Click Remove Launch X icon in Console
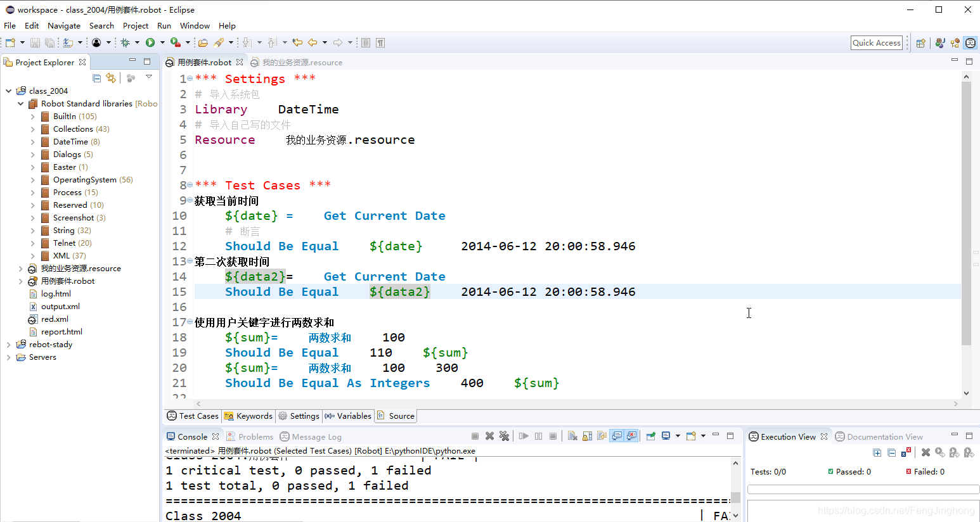The height and width of the screenshot is (522, 980). 489,436
